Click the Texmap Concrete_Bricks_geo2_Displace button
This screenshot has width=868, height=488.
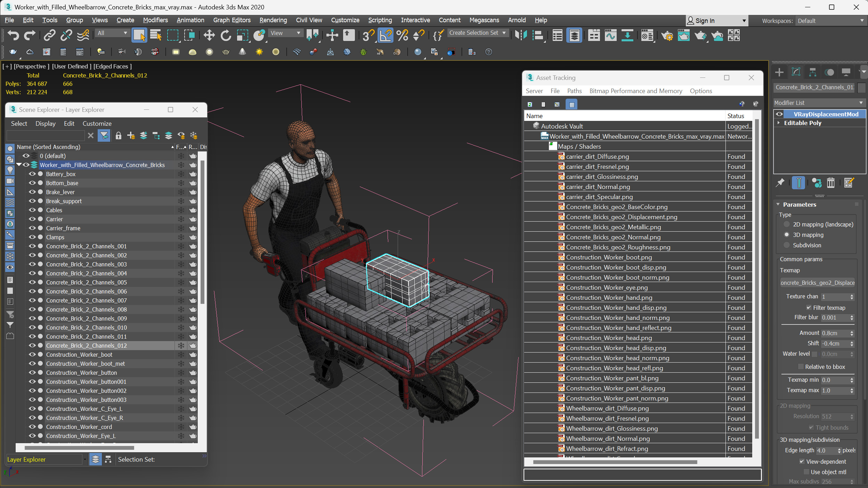click(817, 283)
